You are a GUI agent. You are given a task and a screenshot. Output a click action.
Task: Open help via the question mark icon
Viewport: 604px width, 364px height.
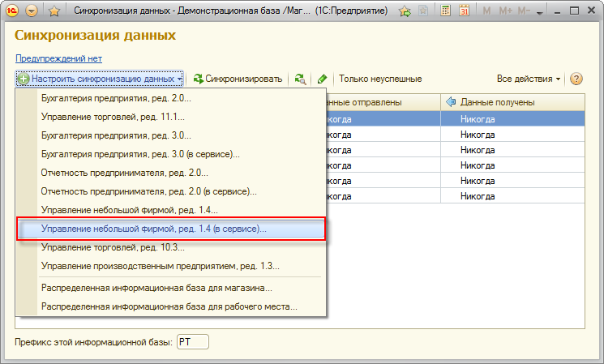click(576, 79)
